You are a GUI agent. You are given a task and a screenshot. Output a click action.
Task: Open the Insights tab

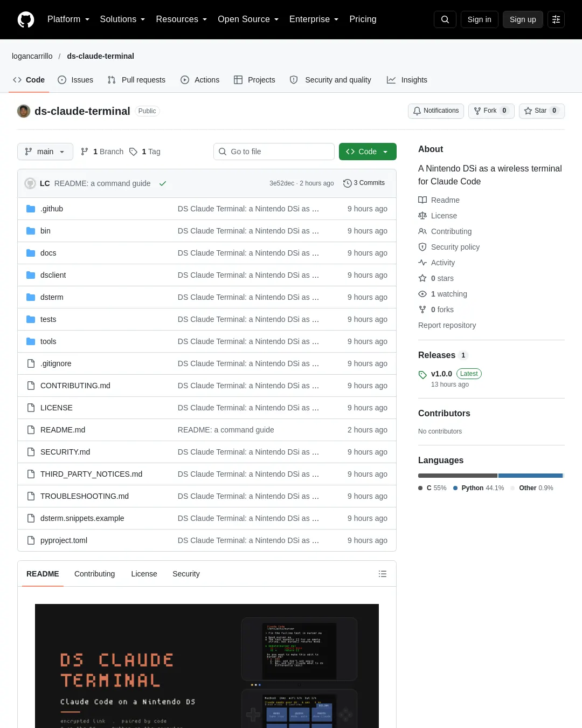[x=407, y=80]
